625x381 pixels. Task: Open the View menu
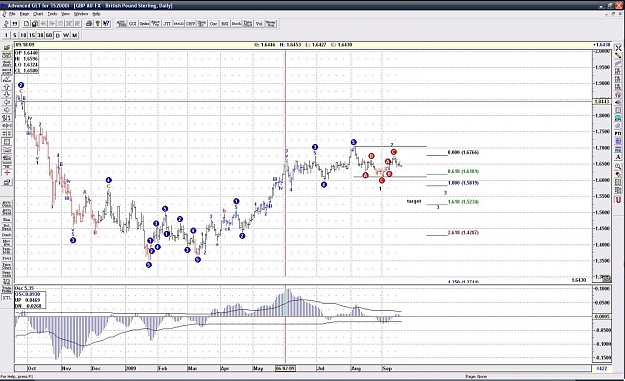65,14
